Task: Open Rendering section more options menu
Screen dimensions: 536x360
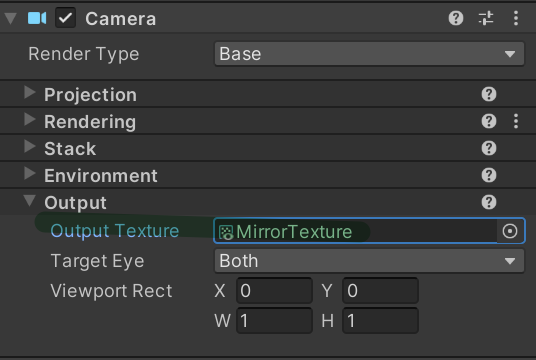Action: point(516,121)
